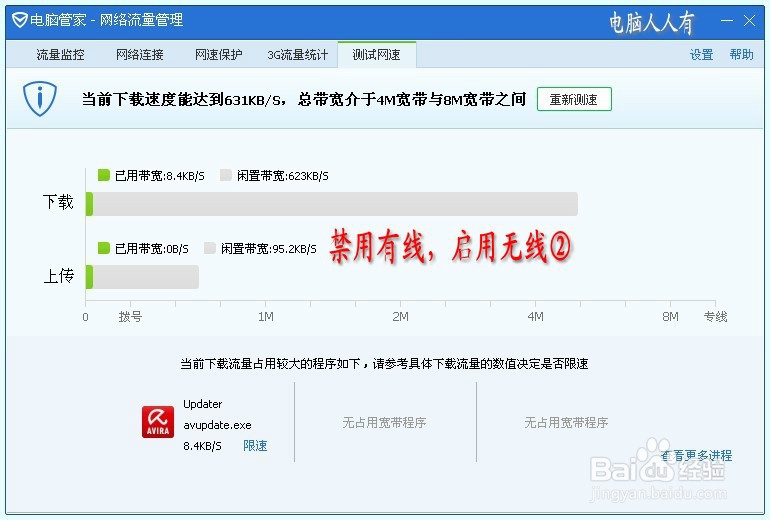Image resolution: width=770 pixels, height=520 pixels.
Task: Click the blue info shield icon
Action: click(40, 99)
